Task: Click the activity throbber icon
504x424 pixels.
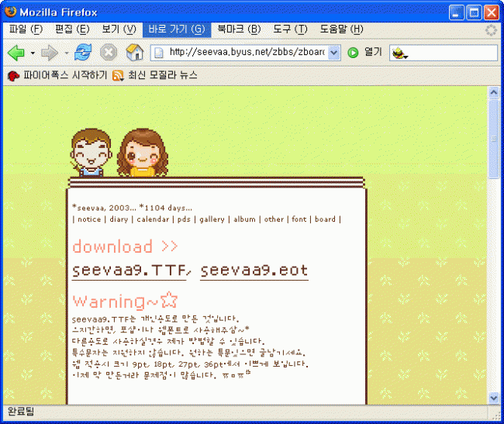Action: [x=491, y=30]
